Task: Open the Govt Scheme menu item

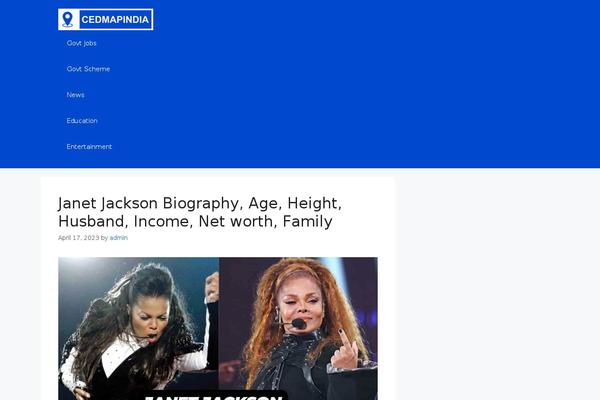Action: point(88,69)
